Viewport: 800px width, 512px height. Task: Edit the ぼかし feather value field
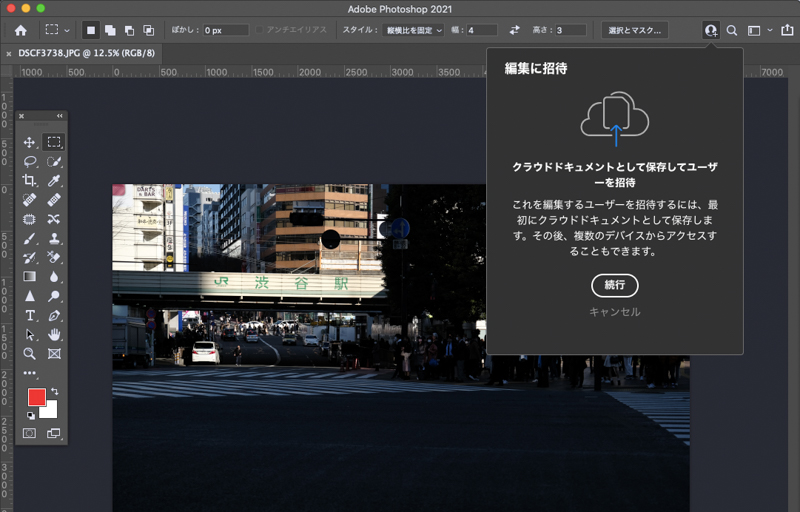[226, 30]
